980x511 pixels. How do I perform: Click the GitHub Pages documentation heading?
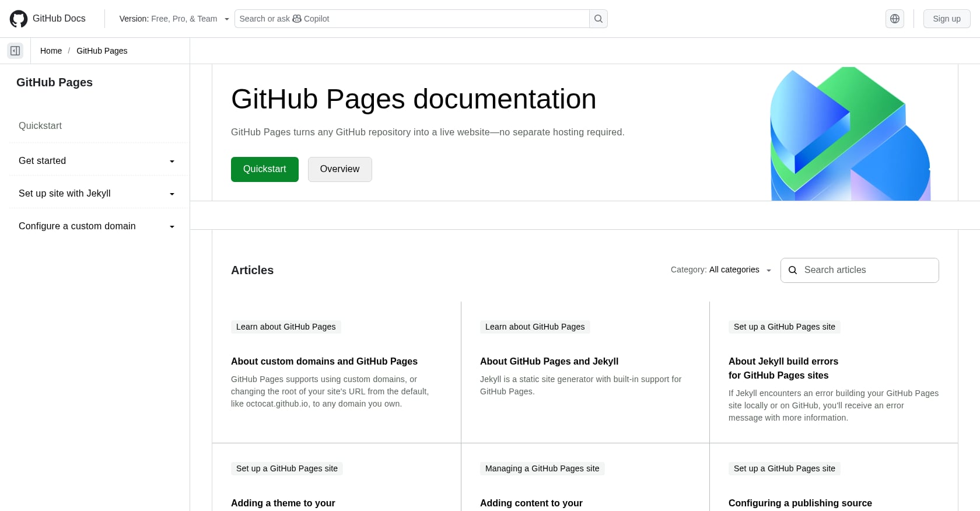pyautogui.click(x=414, y=99)
